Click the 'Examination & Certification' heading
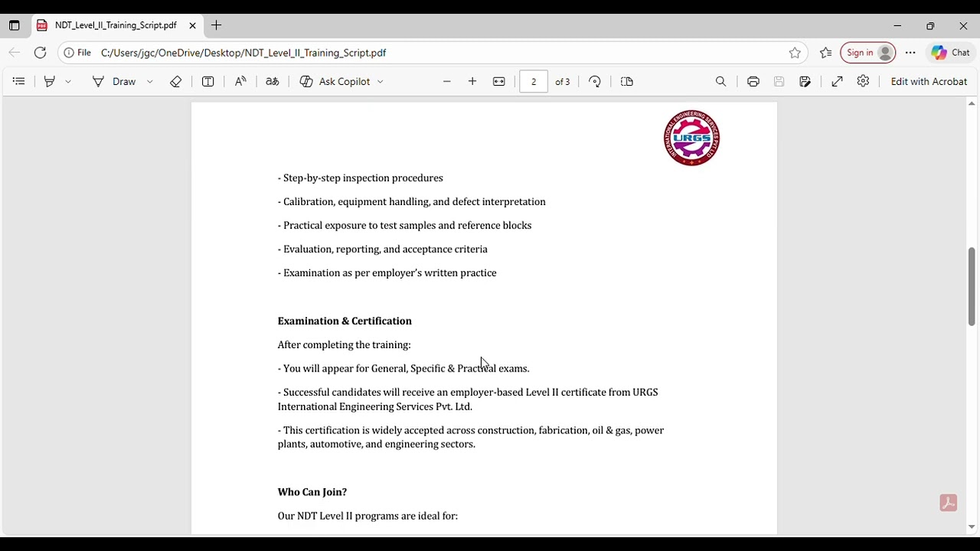 [345, 321]
